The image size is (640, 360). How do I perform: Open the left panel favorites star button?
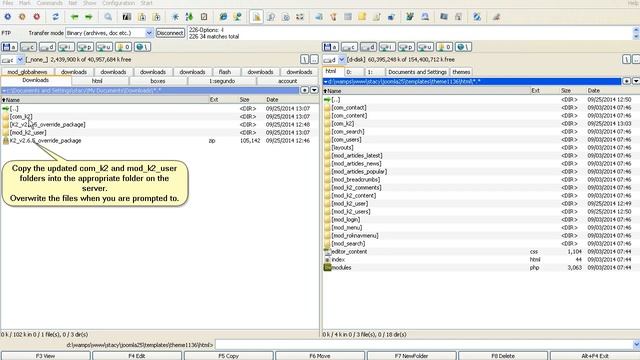click(304, 90)
